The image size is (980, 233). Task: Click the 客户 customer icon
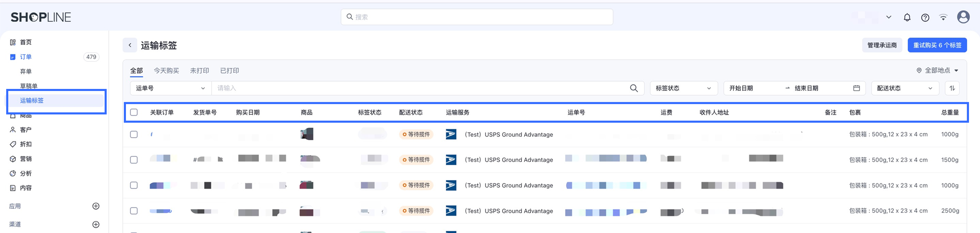pos(12,130)
